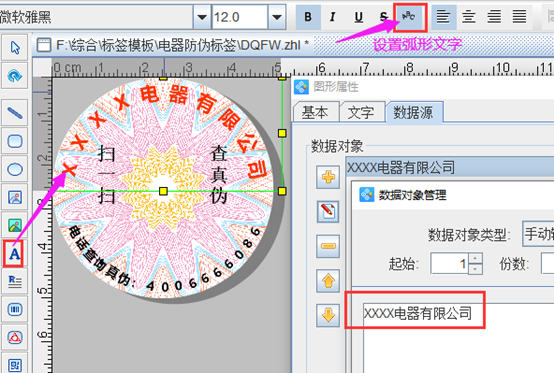Open the 数据对象类型 dropdown
This screenshot has height=373, width=554.
[x=538, y=233]
